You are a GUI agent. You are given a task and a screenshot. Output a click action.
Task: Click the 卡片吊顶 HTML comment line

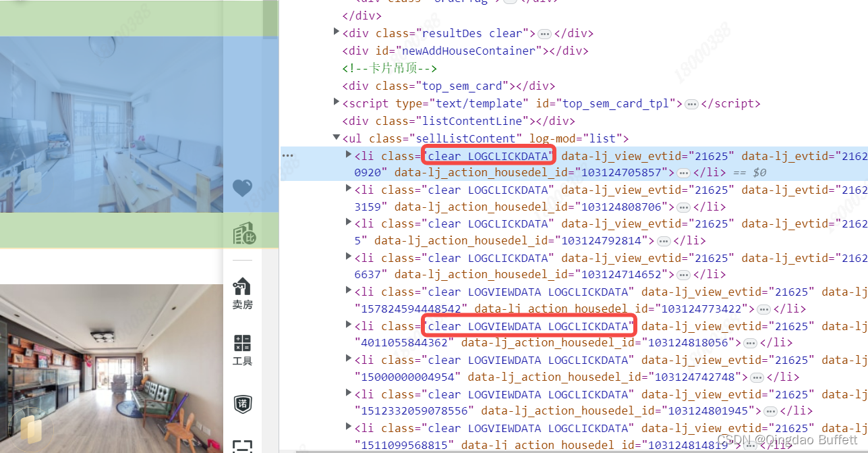coord(390,68)
